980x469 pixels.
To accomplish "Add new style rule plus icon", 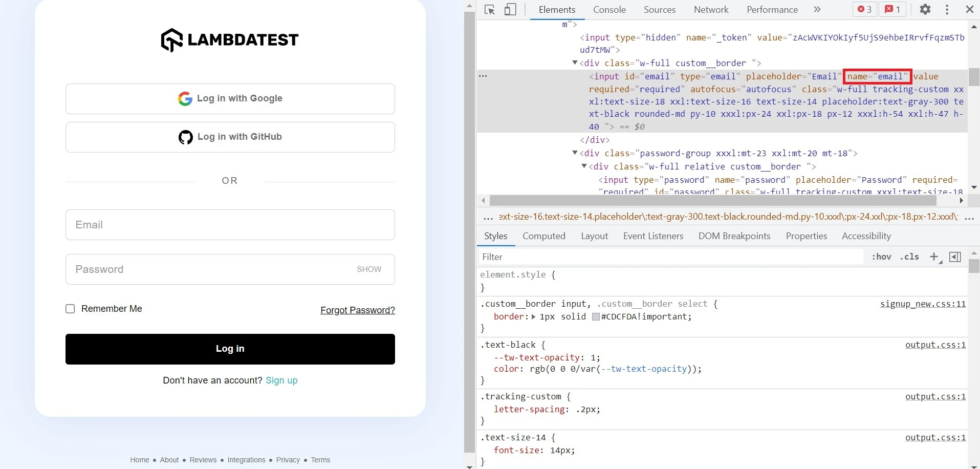I will pyautogui.click(x=934, y=257).
